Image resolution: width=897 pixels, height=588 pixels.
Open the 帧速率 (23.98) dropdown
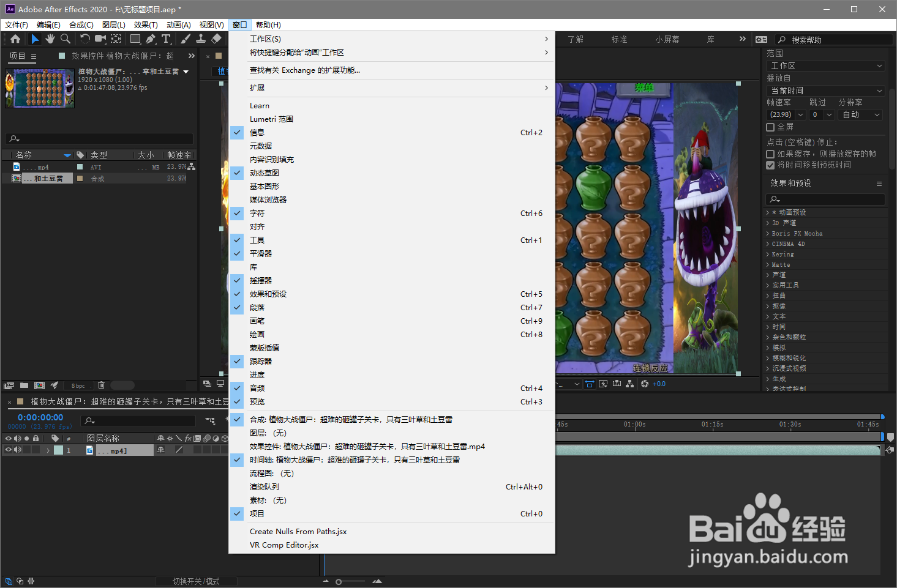(x=800, y=114)
